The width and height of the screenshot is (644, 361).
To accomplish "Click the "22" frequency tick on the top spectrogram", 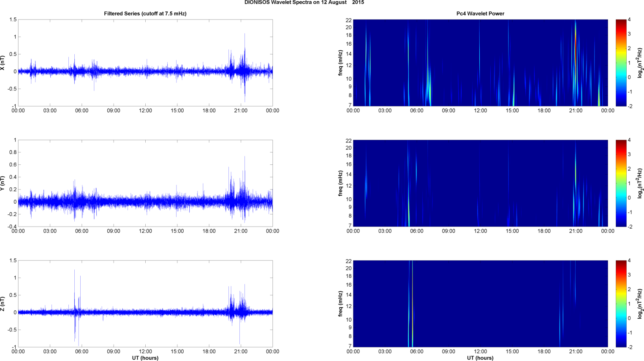I will click(x=348, y=20).
